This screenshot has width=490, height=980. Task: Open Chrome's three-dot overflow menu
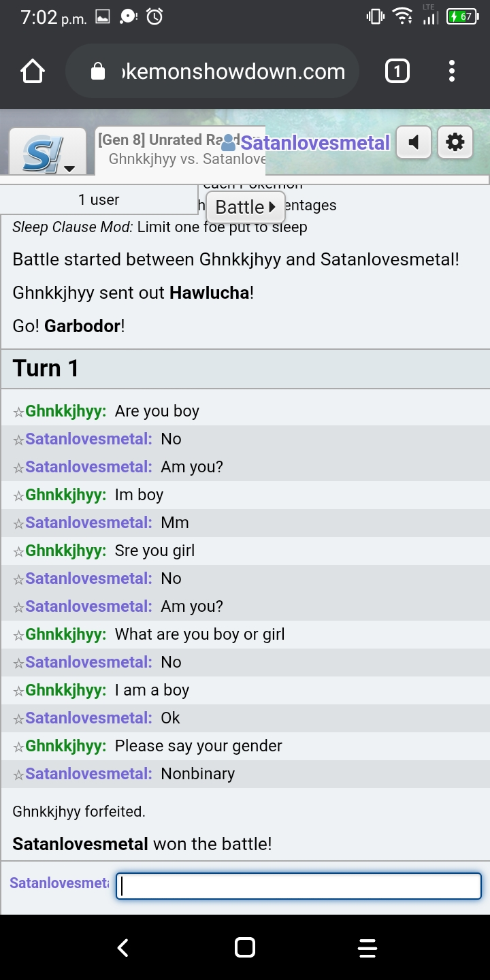click(x=452, y=71)
